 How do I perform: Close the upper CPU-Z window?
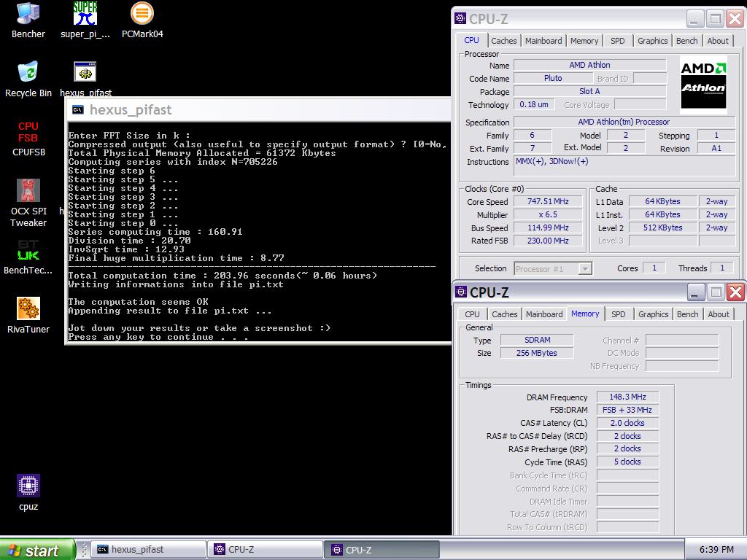point(735,18)
